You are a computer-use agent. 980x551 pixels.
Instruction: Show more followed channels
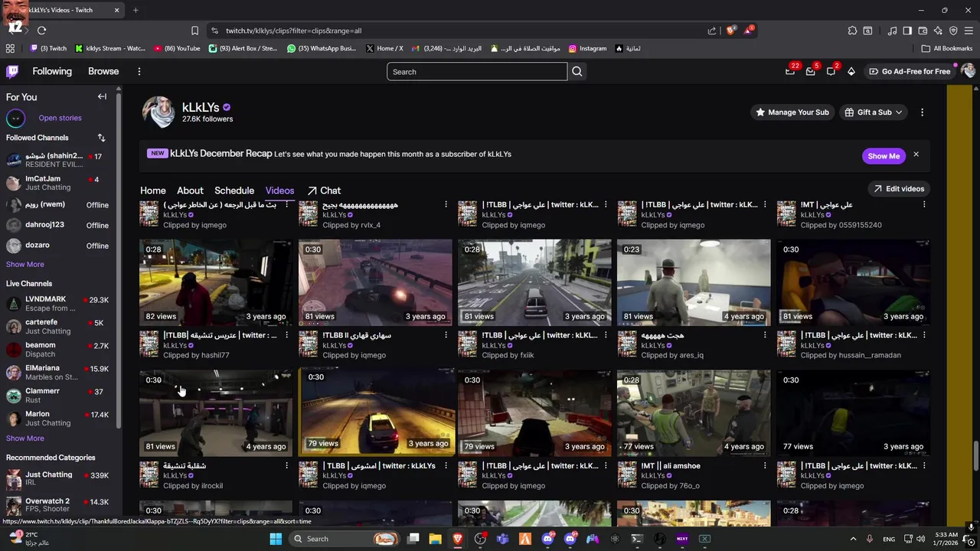click(25, 264)
